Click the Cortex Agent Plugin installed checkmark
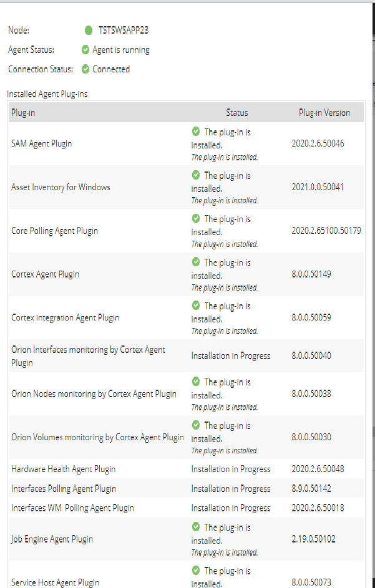 click(x=196, y=262)
